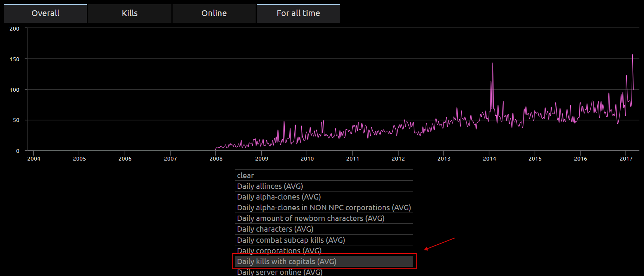Screen dimensions: 644x276
Task: Pick Daily corporations (AVG) entry
Action: pos(324,251)
